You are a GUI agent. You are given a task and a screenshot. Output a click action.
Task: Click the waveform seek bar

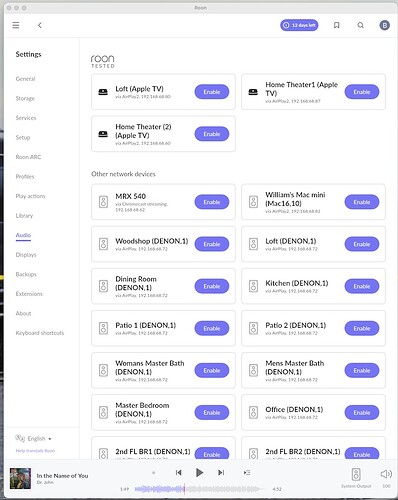(x=201, y=489)
